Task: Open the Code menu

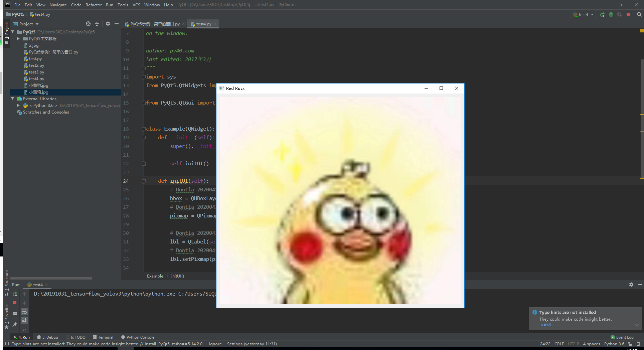Action: pyautogui.click(x=76, y=5)
